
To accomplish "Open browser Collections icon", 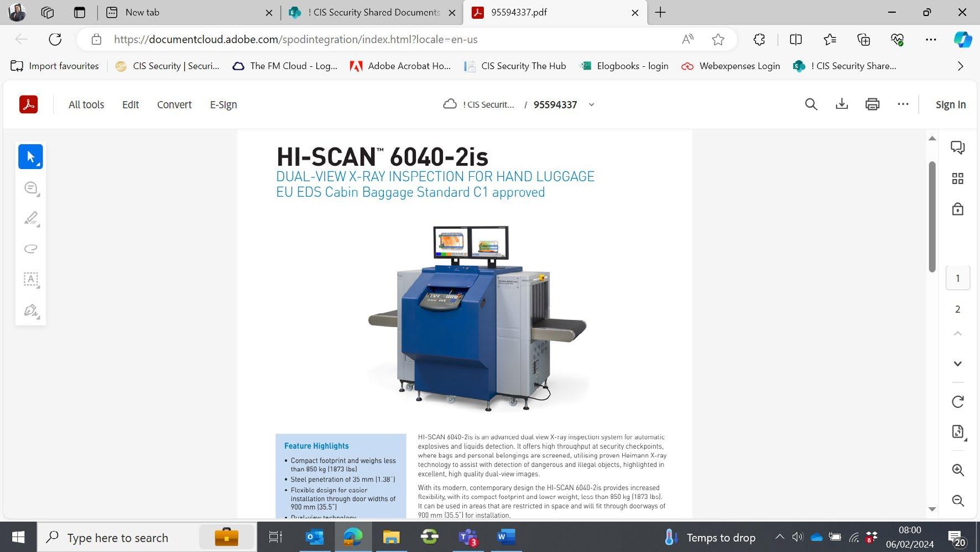I will point(863,39).
